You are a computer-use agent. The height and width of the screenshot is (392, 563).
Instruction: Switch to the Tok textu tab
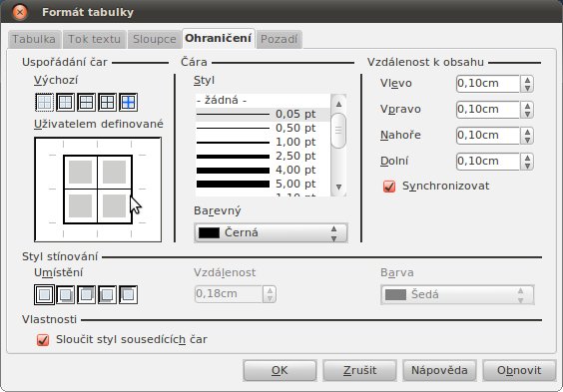point(94,39)
